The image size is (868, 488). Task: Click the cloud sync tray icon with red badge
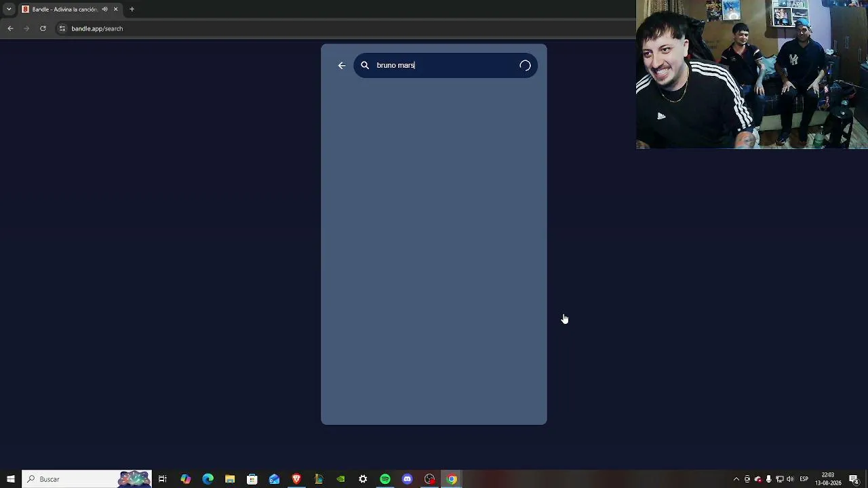coord(758,479)
